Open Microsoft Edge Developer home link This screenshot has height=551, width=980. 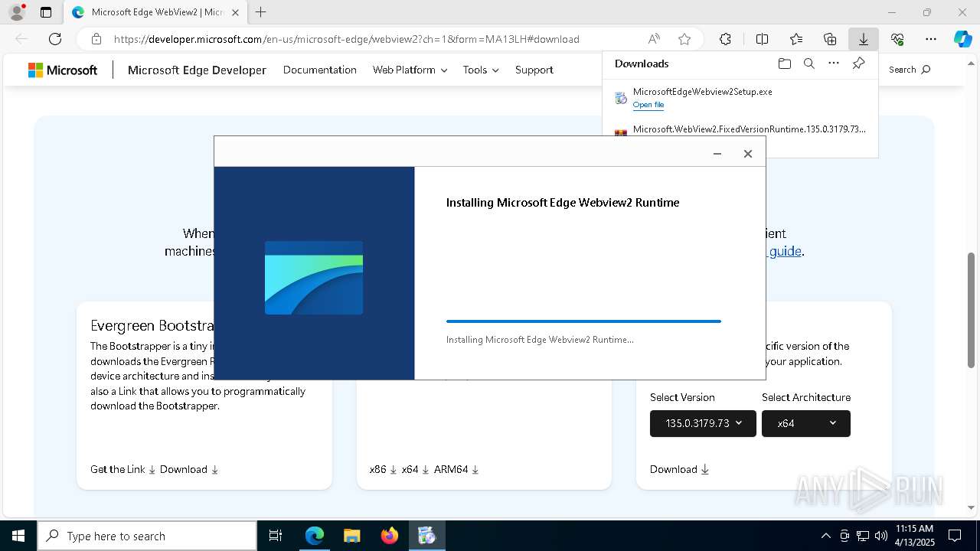[x=197, y=70]
